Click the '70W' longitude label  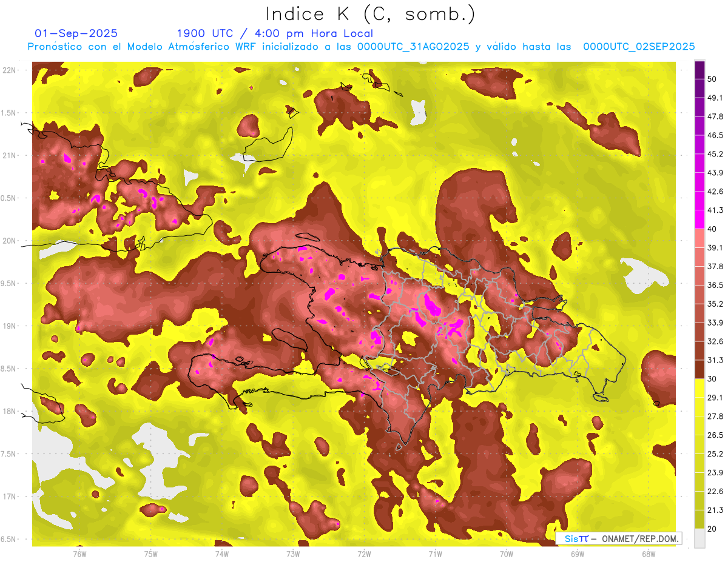[507, 554]
